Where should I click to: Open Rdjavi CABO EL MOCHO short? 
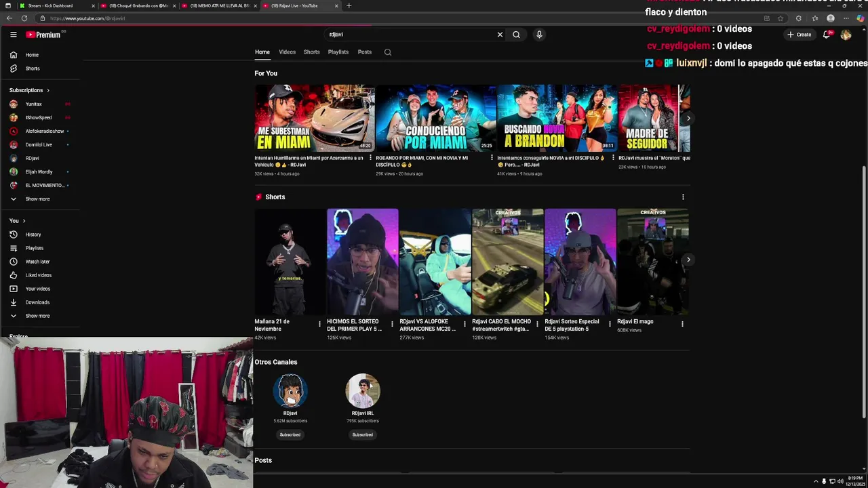[507, 262]
